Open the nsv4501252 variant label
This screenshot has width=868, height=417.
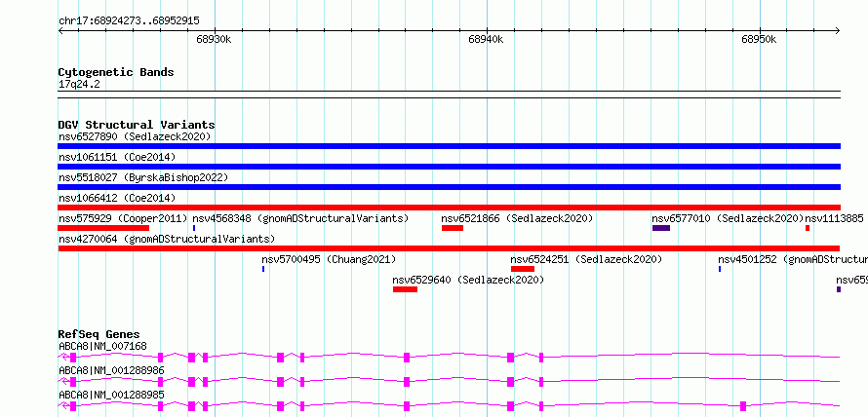[793, 259]
